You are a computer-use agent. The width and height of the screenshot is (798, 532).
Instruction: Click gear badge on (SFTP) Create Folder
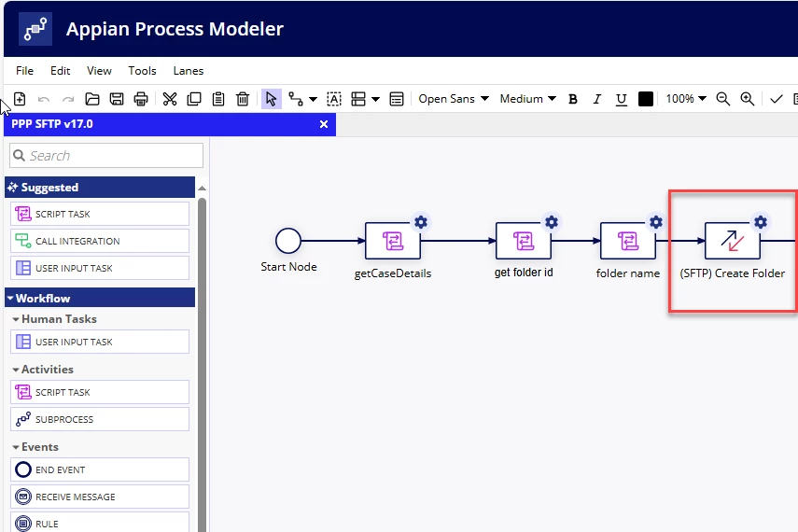point(761,222)
